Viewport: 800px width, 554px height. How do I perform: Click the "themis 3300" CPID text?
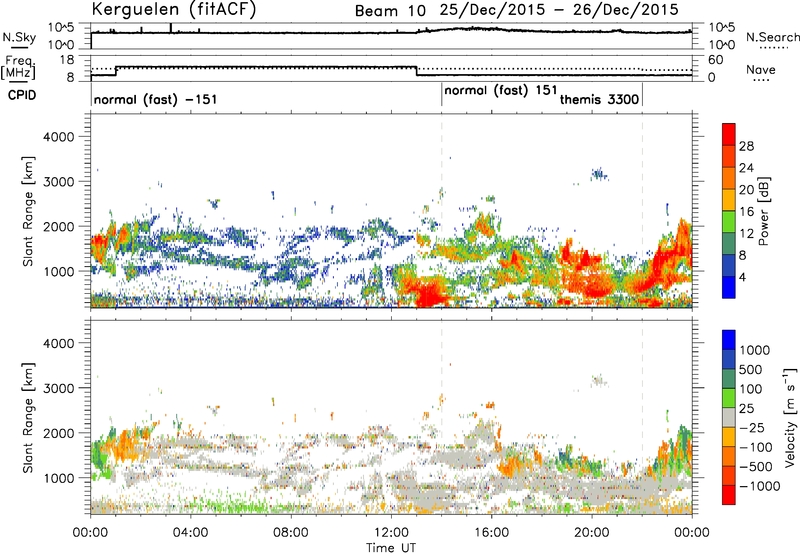(599, 99)
